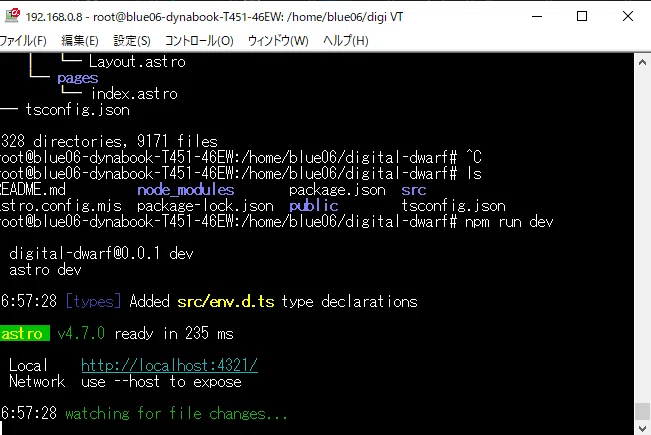Click the [types] label

[x=93, y=302]
